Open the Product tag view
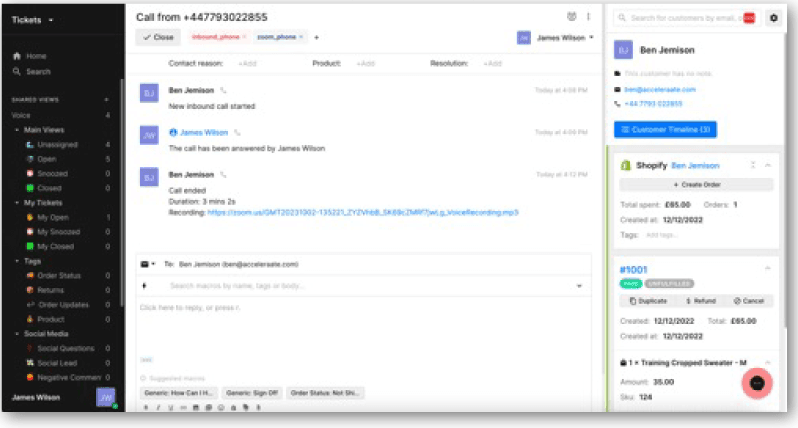 pos(50,319)
